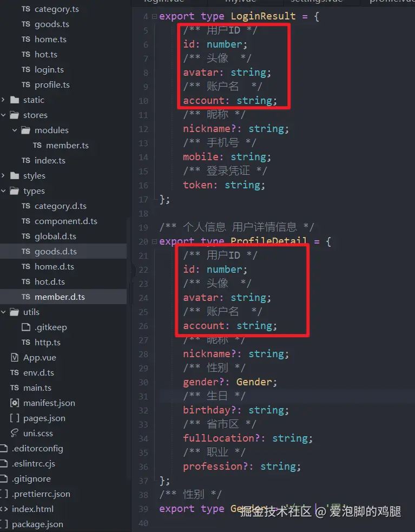Expand the styles folder chevron
The height and width of the screenshot is (532, 415).
pos(3,175)
